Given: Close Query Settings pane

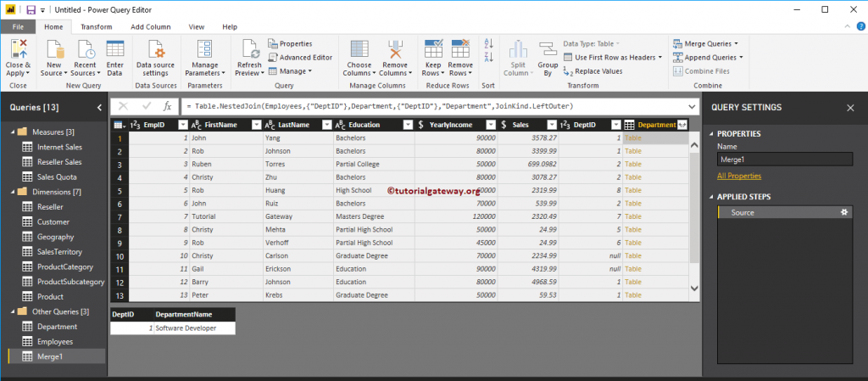Looking at the screenshot, I should pyautogui.click(x=850, y=108).
